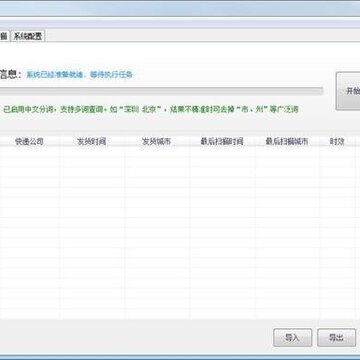The image size is (360, 360).
Task: Sort by 发货时间 column header
Action: click(92, 141)
